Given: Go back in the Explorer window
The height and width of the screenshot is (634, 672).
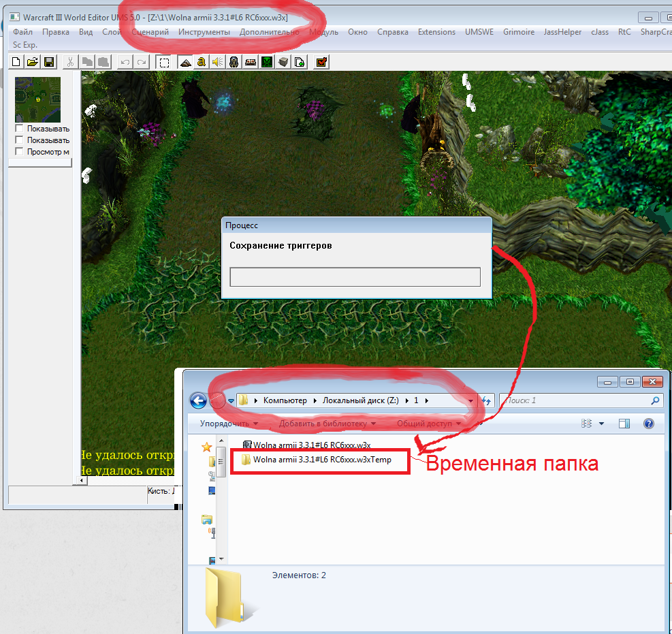Looking at the screenshot, I should [198, 401].
